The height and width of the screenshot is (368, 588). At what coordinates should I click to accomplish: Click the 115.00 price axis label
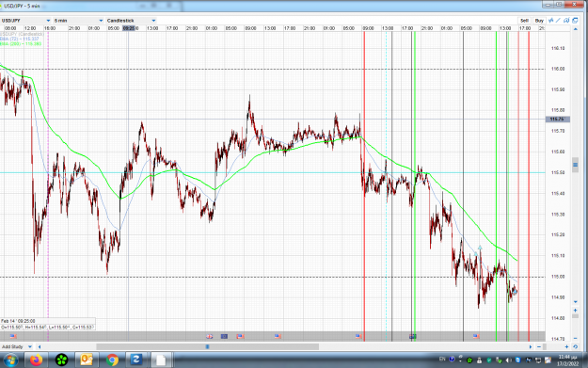tap(558, 277)
